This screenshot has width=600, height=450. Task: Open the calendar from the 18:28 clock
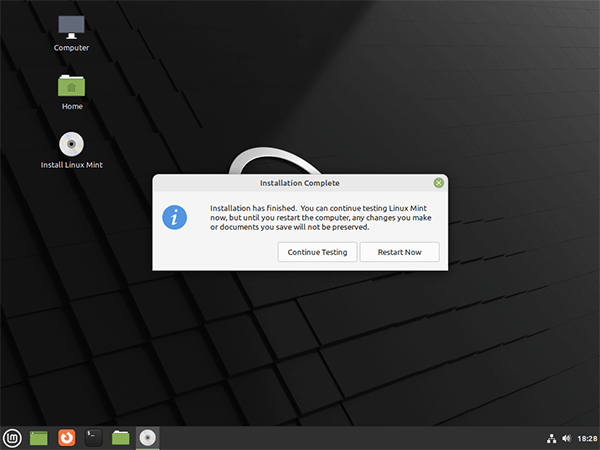[x=585, y=438]
